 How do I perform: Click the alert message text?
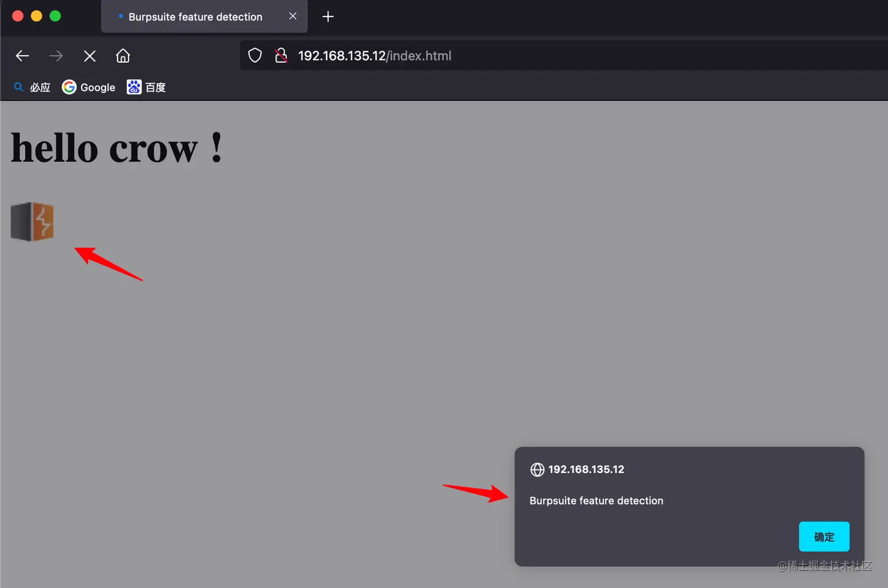(x=596, y=501)
